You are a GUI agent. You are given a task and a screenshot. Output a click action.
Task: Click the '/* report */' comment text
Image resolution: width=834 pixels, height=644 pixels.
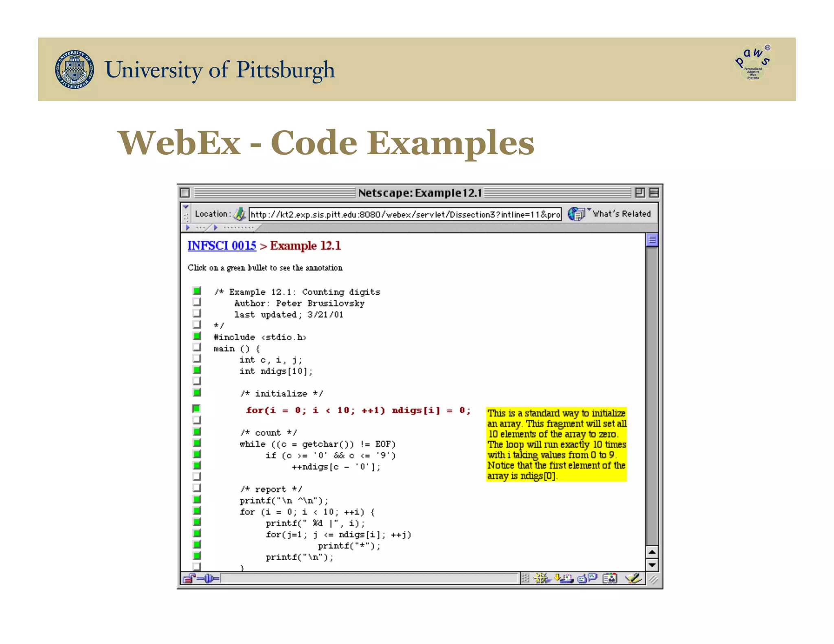[x=271, y=489]
